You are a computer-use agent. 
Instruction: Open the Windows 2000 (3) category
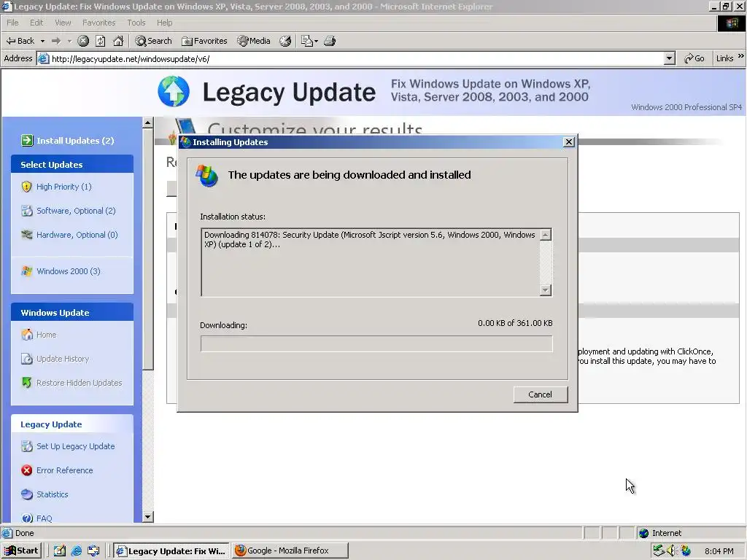tap(69, 271)
